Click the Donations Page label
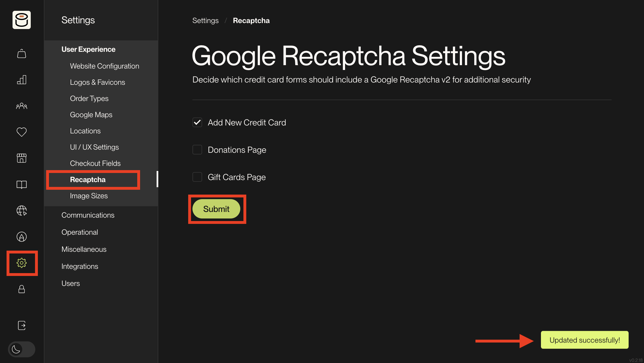 click(x=237, y=150)
